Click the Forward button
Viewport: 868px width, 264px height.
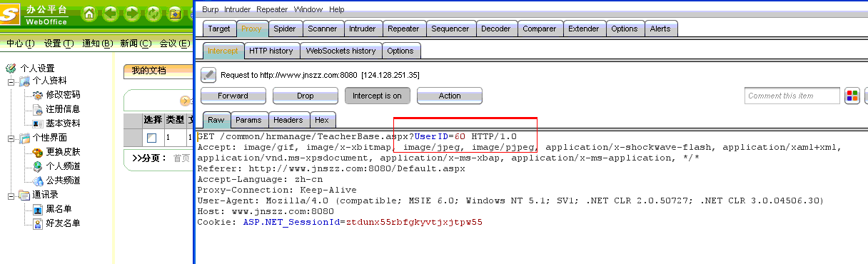(x=233, y=96)
